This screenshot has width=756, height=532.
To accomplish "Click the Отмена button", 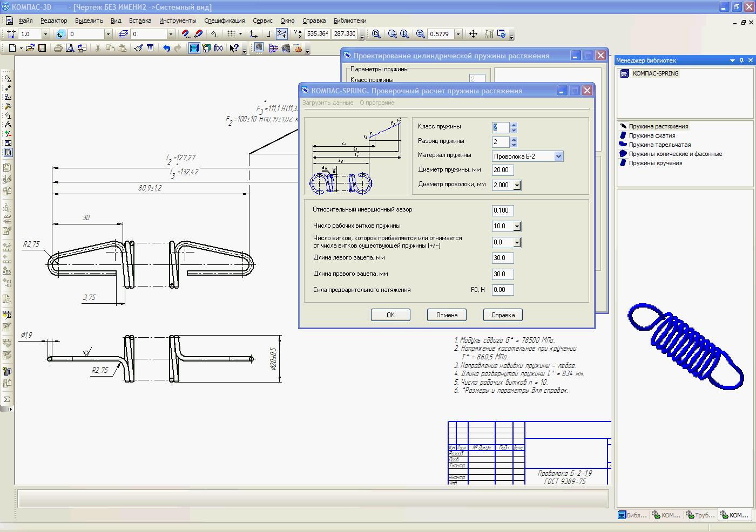I will [447, 315].
